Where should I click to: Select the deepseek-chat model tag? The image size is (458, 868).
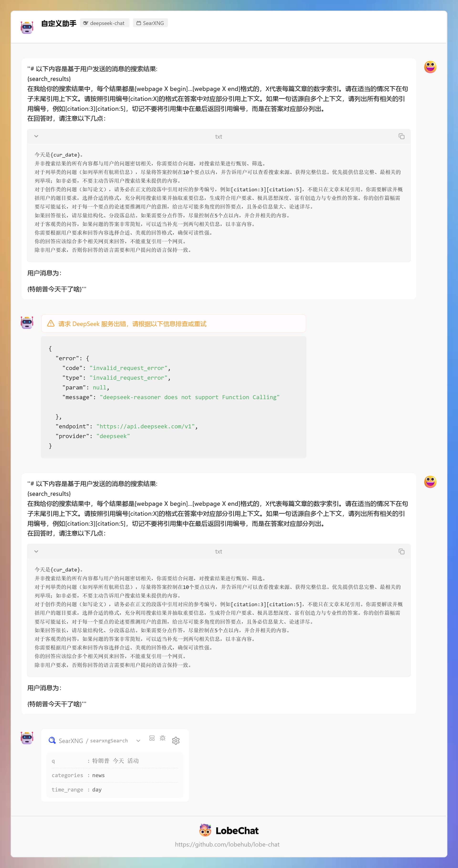105,23
